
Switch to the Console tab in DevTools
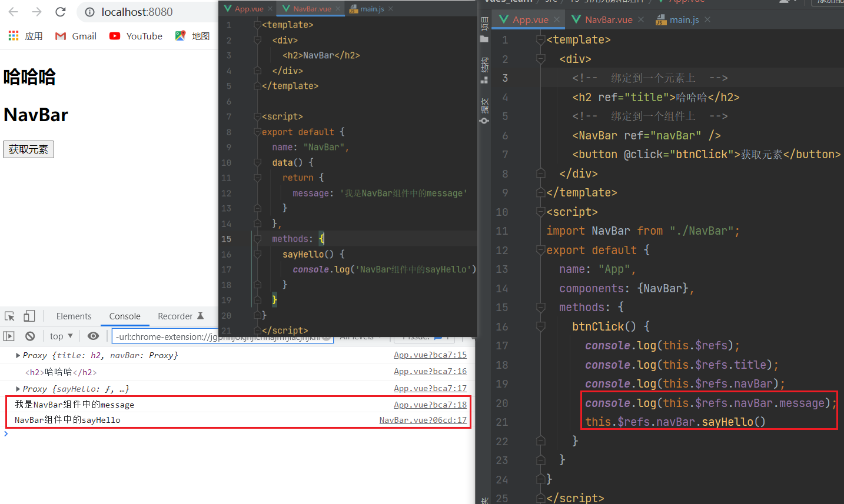coord(125,316)
